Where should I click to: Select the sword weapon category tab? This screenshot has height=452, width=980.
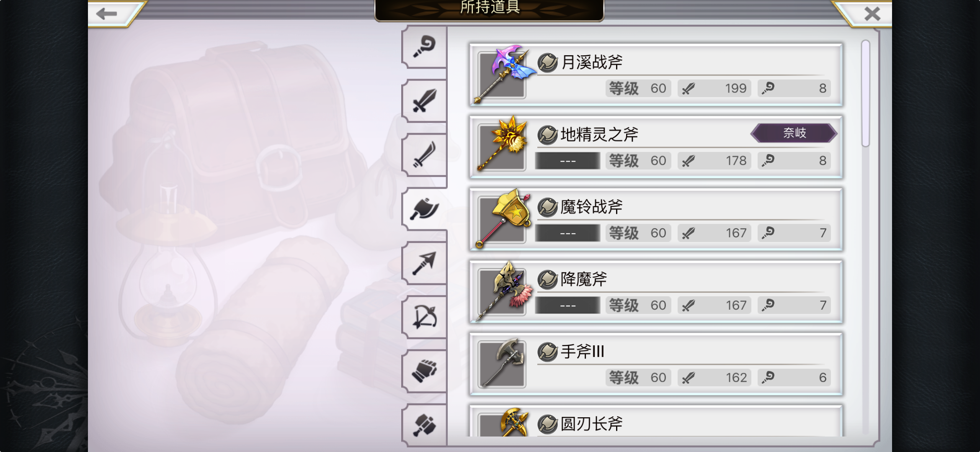(424, 101)
